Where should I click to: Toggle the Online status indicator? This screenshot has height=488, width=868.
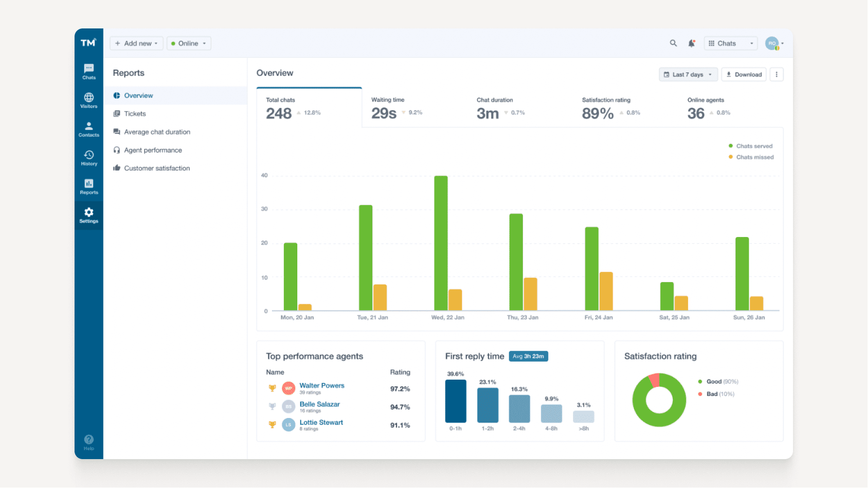[x=188, y=43]
